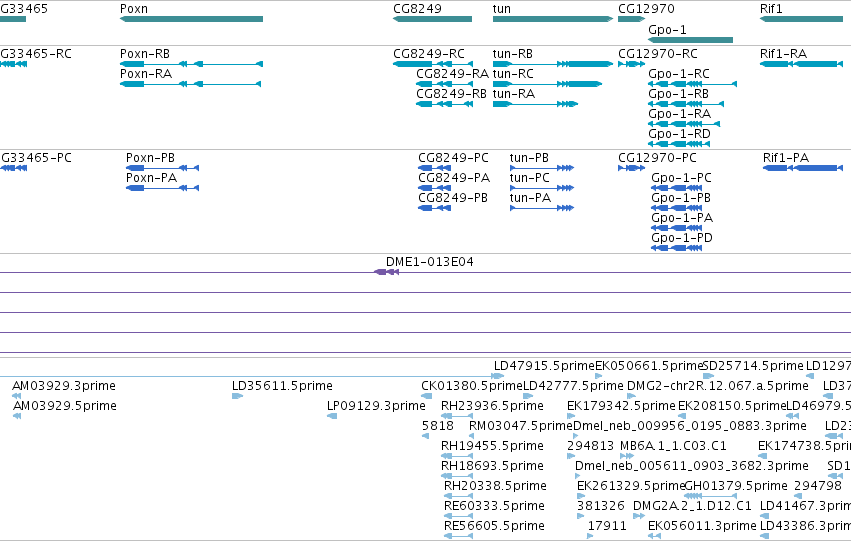This screenshot has width=851, height=541.
Task: Select transcript CG8249-RC
Action: click(433, 64)
